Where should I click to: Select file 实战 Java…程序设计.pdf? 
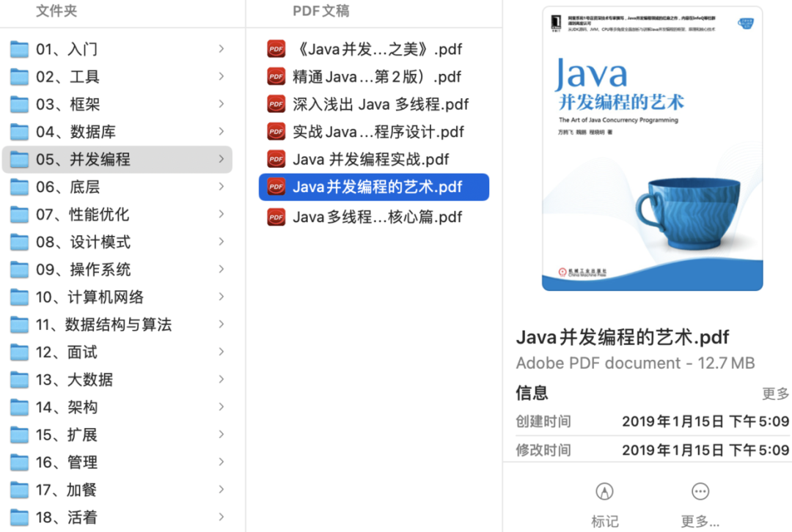[x=378, y=132]
